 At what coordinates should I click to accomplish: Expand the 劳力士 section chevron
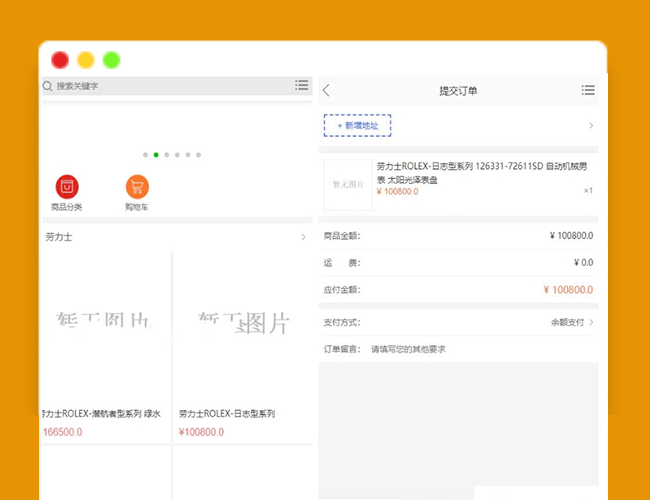click(x=303, y=238)
